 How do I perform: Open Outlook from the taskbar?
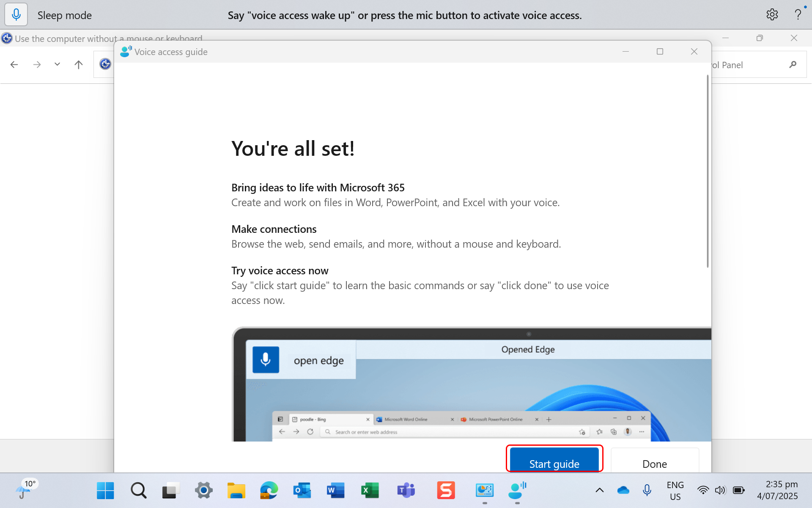(302, 491)
